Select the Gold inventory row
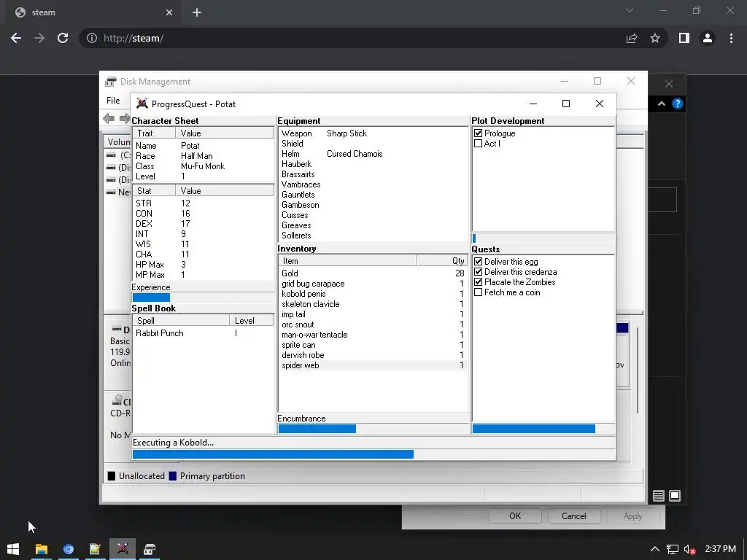Viewport: 747px width, 560px height. tap(373, 273)
